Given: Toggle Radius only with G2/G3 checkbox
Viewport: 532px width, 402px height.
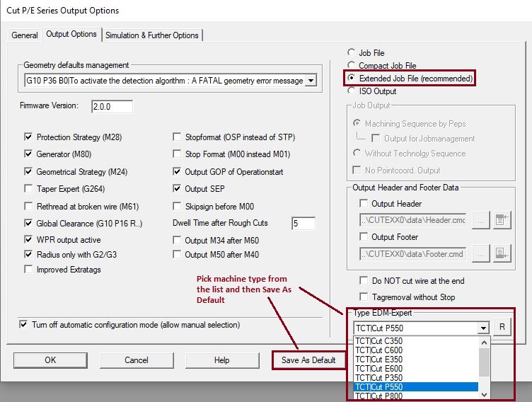Looking at the screenshot, I should (28, 255).
